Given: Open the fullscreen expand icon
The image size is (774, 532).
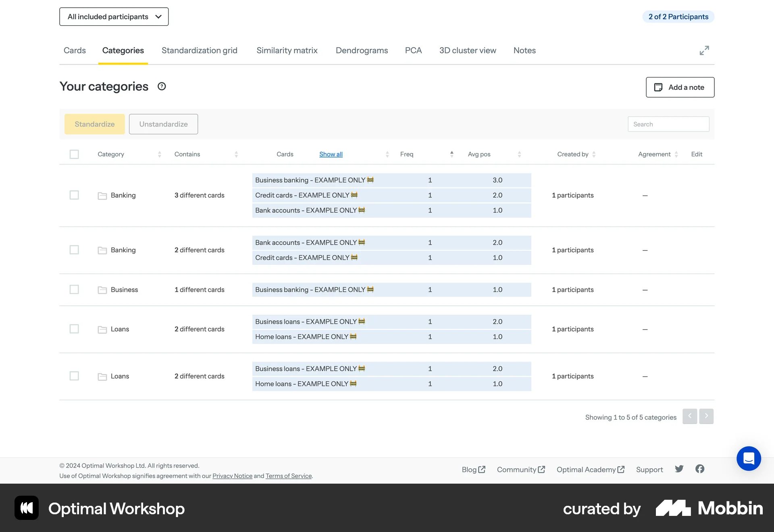Looking at the screenshot, I should pos(704,50).
